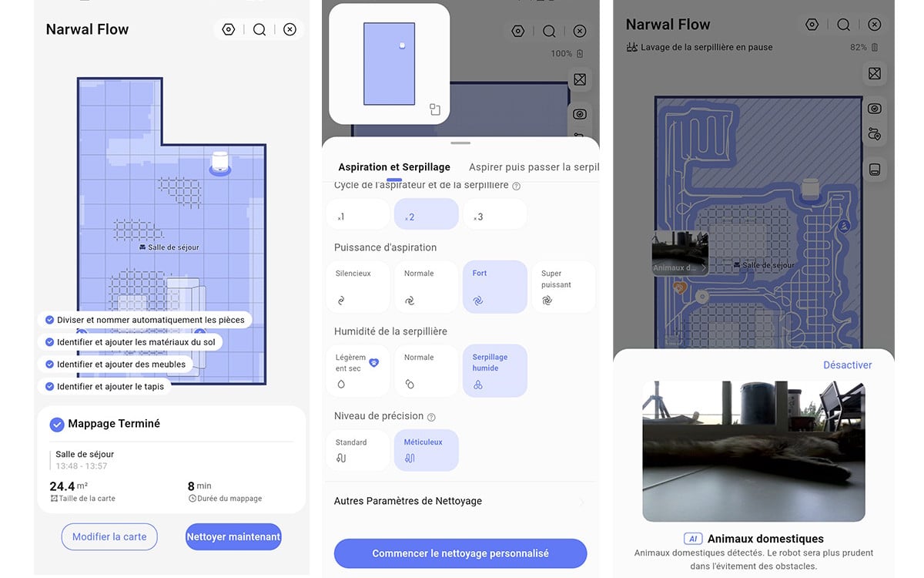Select Serpillage humide mop humidity
The image size is (924, 578).
495,371
